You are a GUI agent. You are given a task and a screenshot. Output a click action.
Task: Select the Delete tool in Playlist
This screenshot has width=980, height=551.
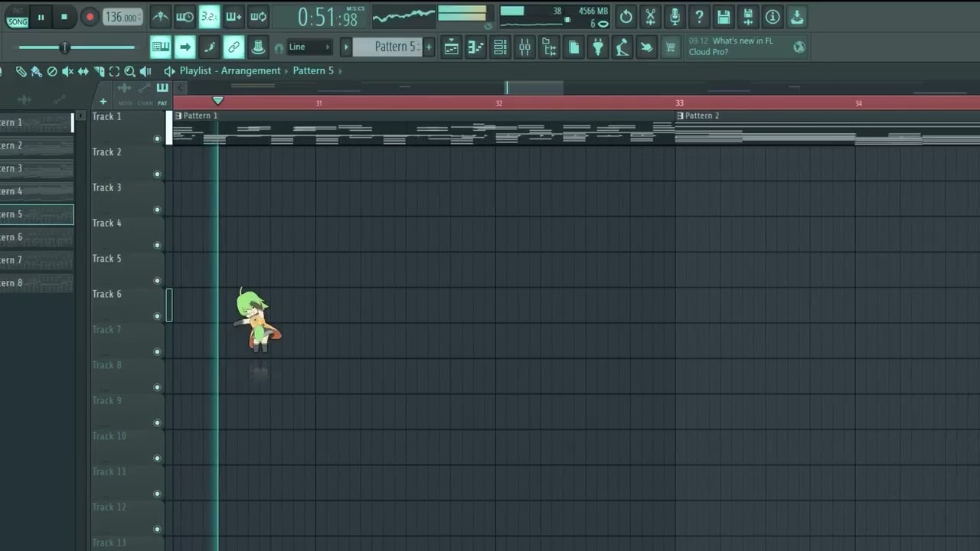(52, 71)
